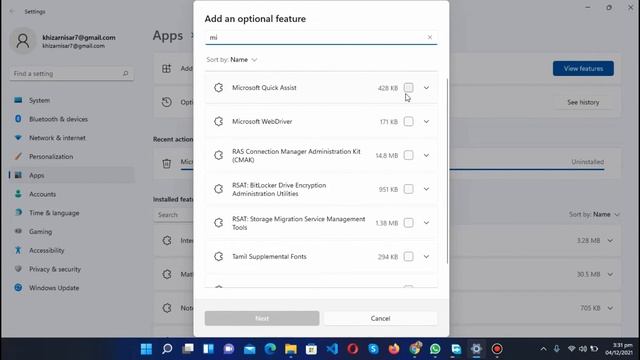Screen dimensions: 640x360
Task: Open taskbar Search
Action: (x=167, y=349)
